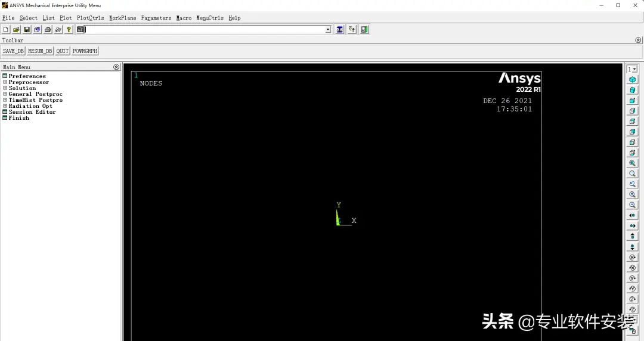
Task: Expand the Radiation Opt tree node
Action: coord(5,106)
